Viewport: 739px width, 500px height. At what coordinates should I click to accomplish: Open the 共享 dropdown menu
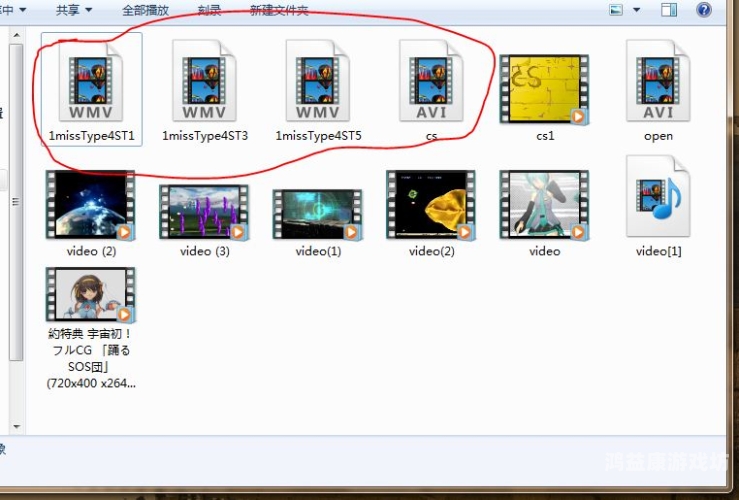point(74,10)
